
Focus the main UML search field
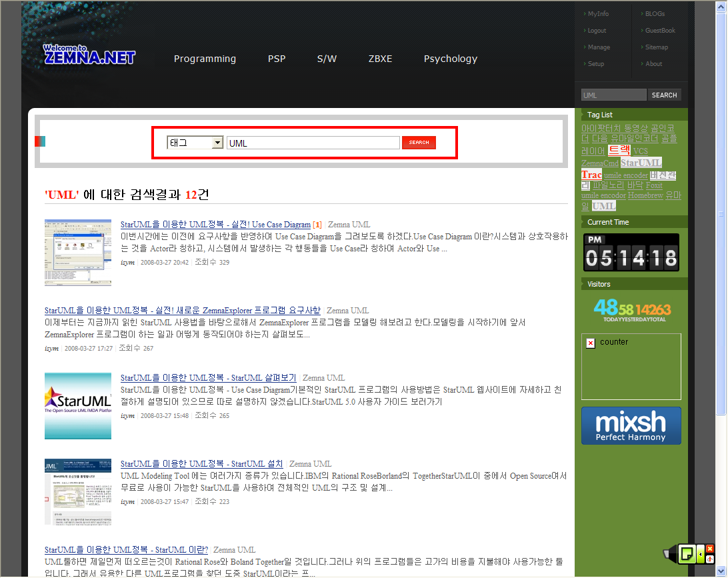tap(313, 143)
